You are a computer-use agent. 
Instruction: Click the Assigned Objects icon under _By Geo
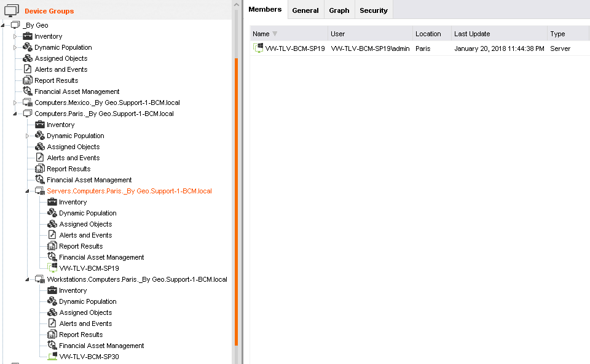pos(28,58)
